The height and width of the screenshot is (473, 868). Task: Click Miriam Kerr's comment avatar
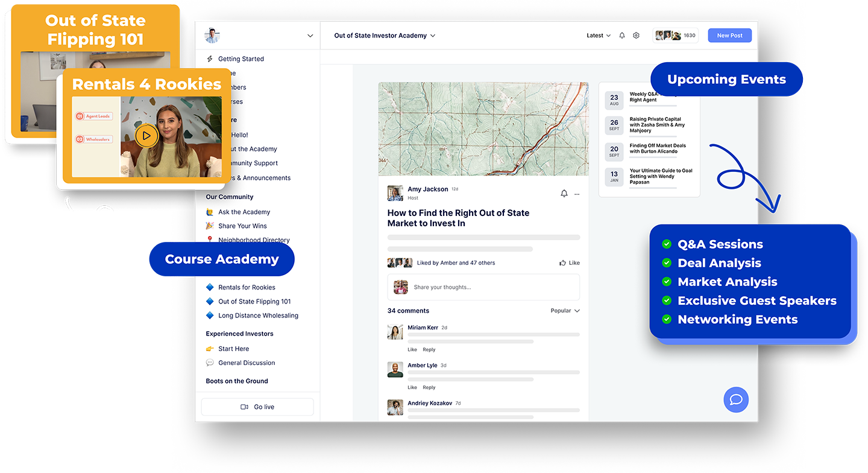coord(395,332)
